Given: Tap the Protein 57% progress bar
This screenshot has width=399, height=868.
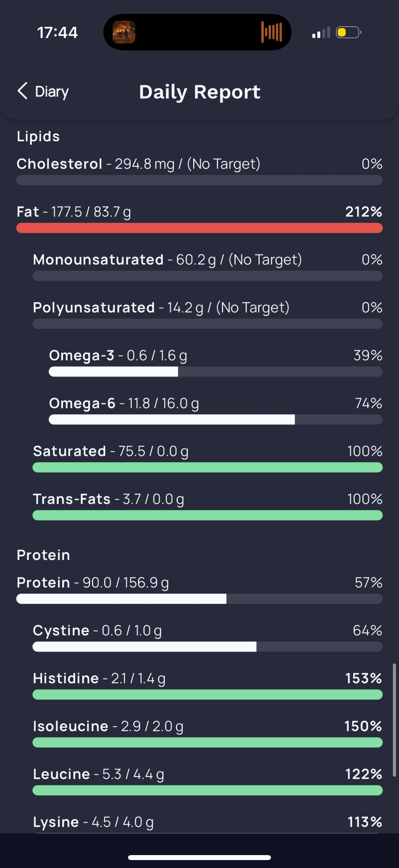Looking at the screenshot, I should [x=199, y=599].
